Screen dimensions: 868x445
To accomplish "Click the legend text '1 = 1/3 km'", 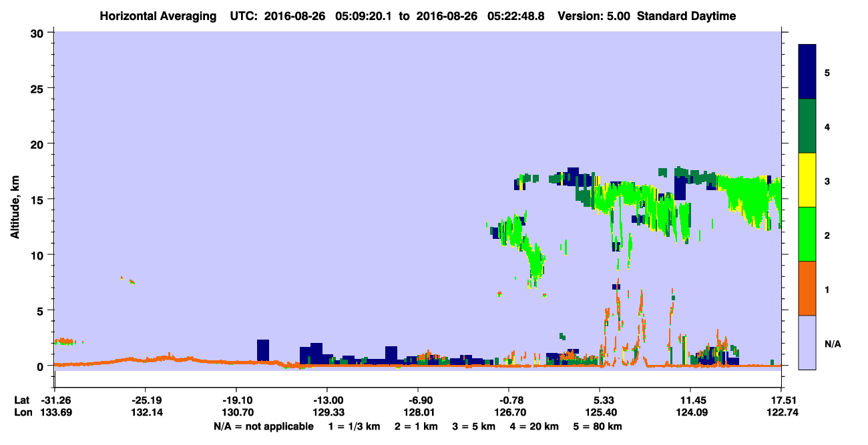I will click(x=353, y=426).
